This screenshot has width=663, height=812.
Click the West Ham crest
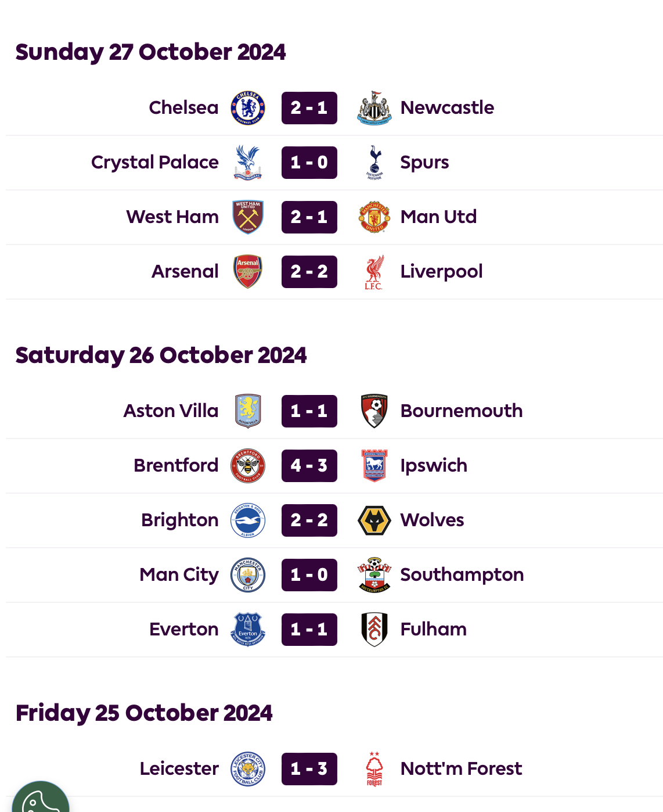248,217
